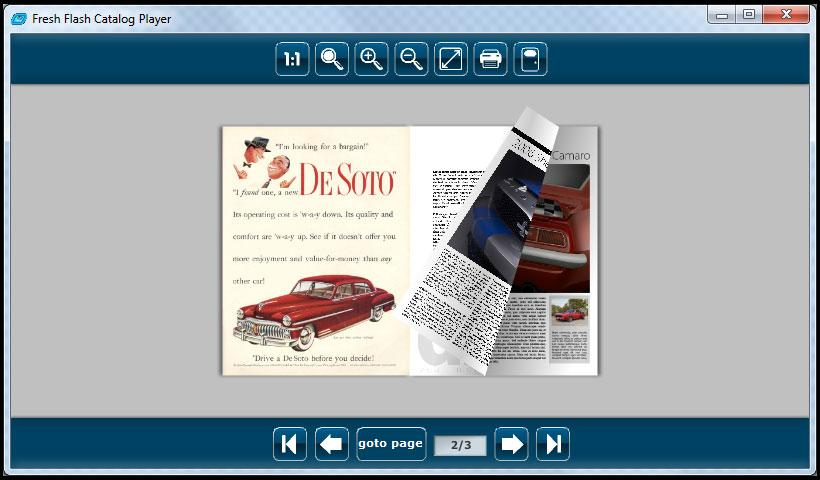Zoom in with the plus magnifier
The image size is (820, 480).
372,60
